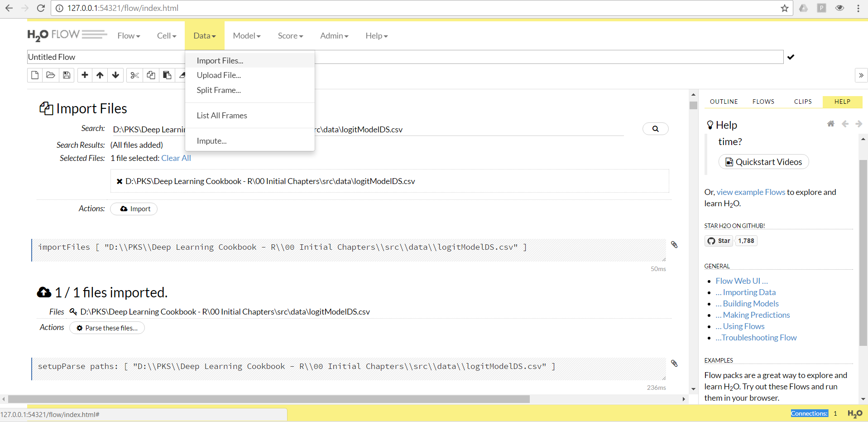Screen dimensions: 868x422
Task: Click the H2O Flow logo
Action: [67, 35]
